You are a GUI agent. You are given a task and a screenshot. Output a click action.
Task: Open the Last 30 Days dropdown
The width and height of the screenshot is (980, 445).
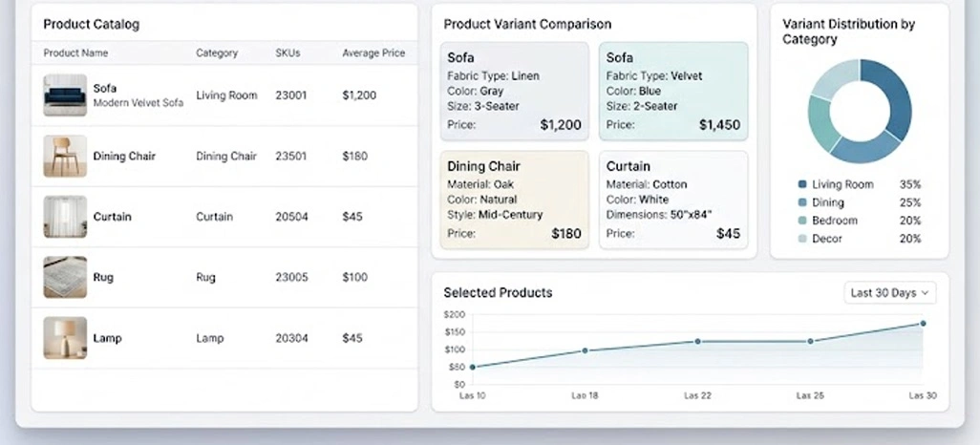point(890,292)
